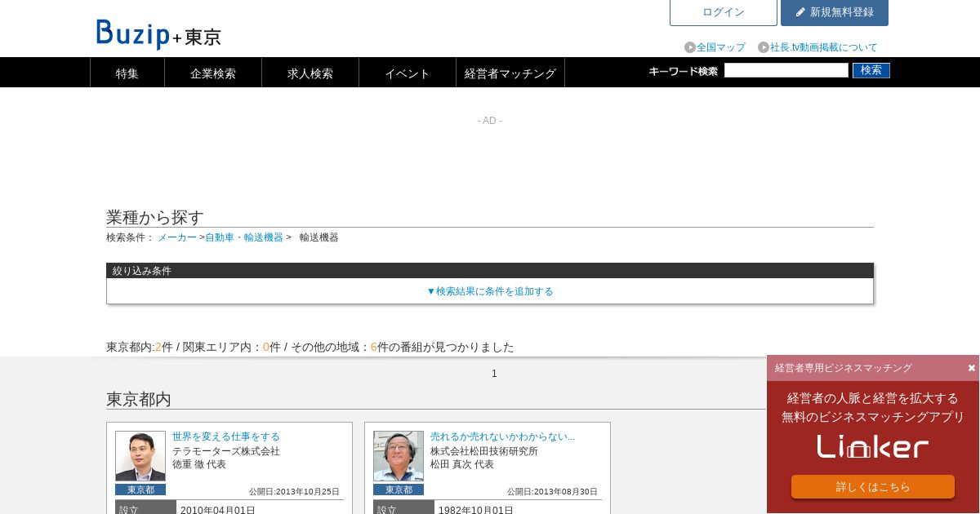The width and height of the screenshot is (980, 514).
Task: Open the 売れるか売れないかわからない... link
Action: point(503,436)
